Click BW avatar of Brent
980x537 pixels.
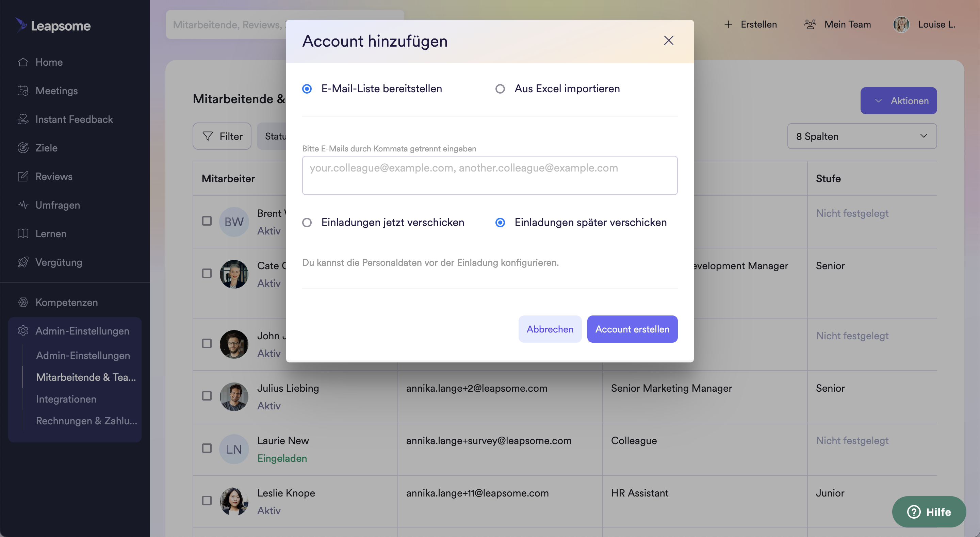[x=233, y=222]
